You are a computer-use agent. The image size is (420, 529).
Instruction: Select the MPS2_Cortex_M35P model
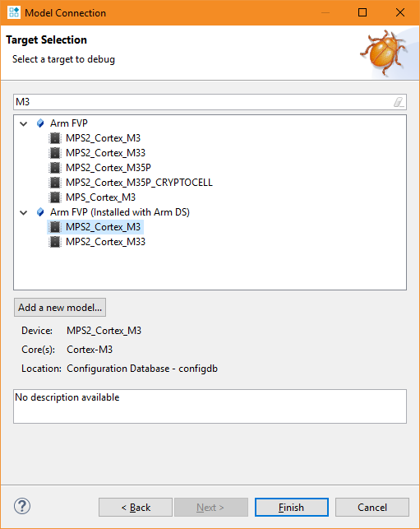pos(108,168)
